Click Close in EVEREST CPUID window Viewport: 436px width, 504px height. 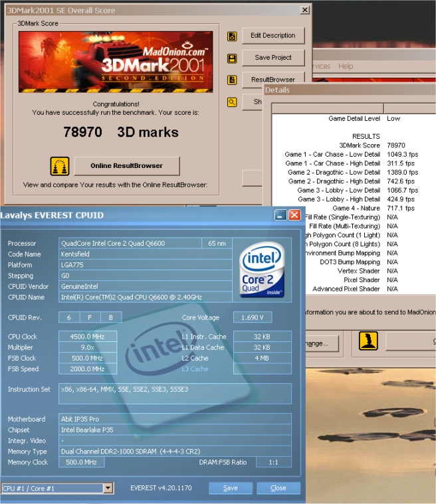click(278, 488)
